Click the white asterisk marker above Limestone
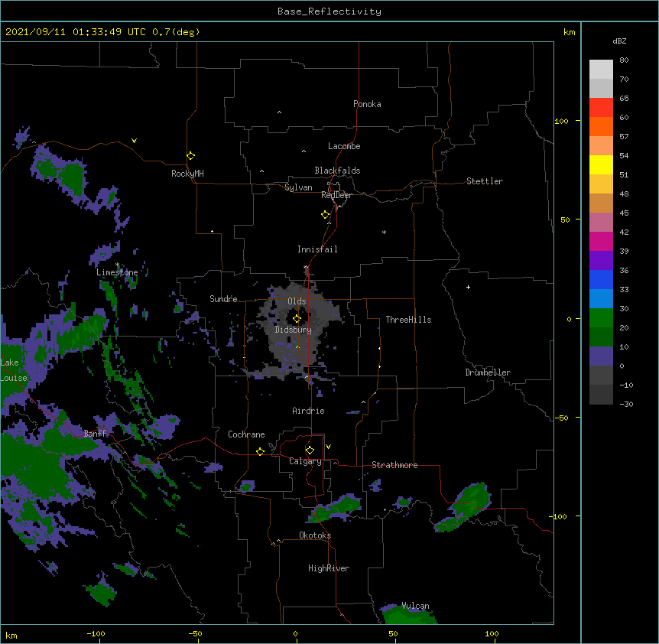 click(x=118, y=265)
